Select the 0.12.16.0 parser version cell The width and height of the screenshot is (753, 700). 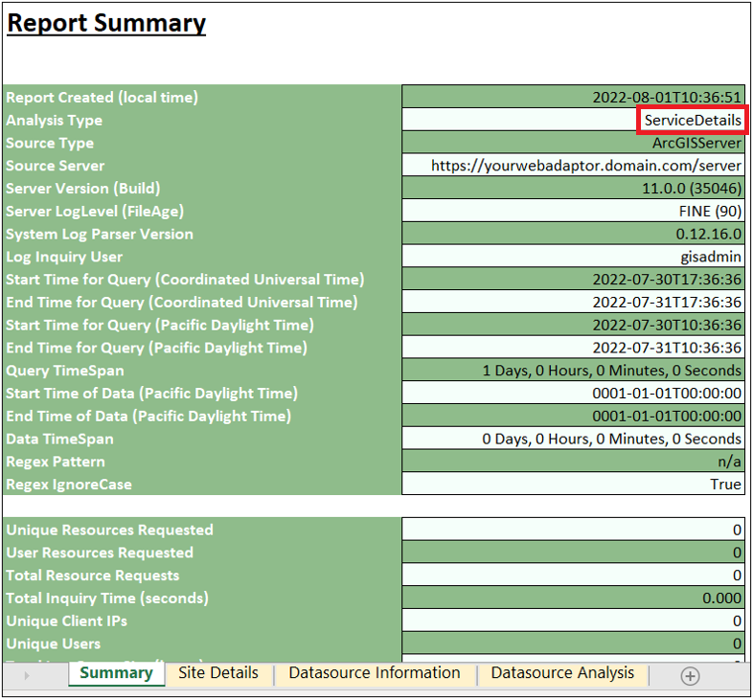(573, 234)
